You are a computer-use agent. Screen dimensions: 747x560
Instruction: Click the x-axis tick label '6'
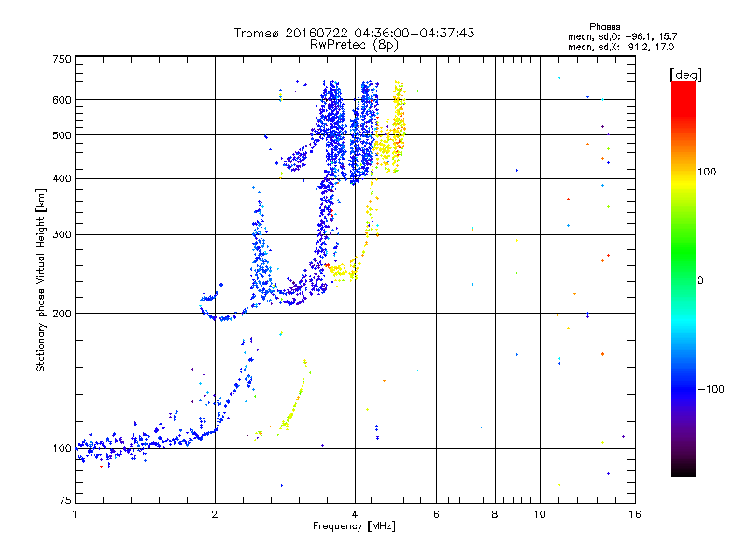point(436,514)
